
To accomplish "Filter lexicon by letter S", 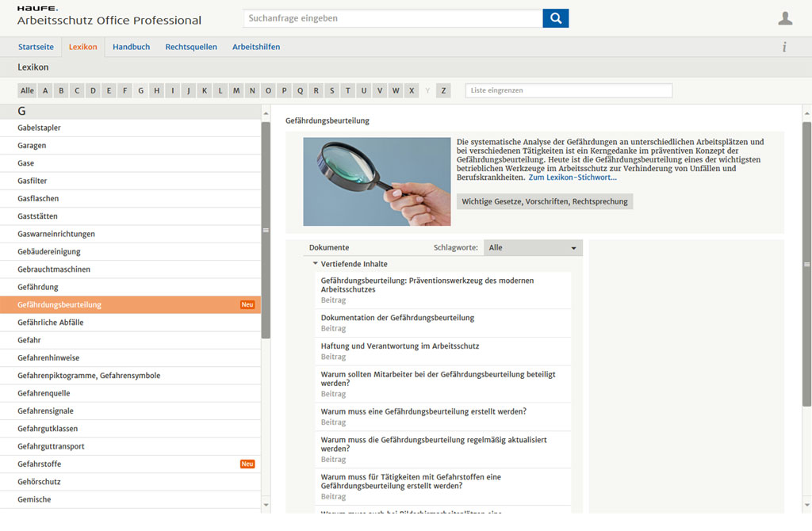I will 332,90.
